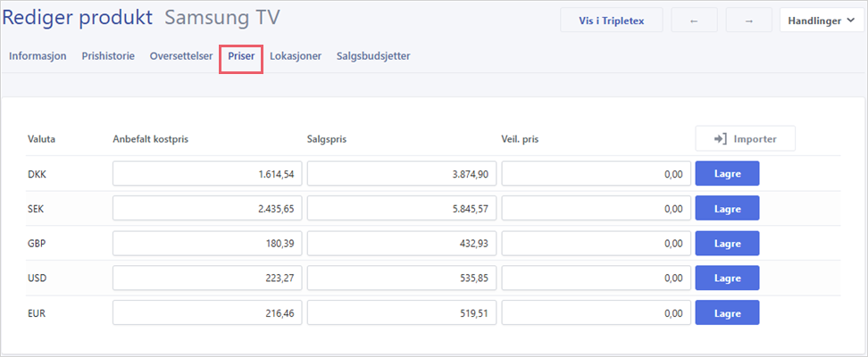Click the Importer button with arrow icon
The width and height of the screenshot is (868, 357).
coord(745,139)
